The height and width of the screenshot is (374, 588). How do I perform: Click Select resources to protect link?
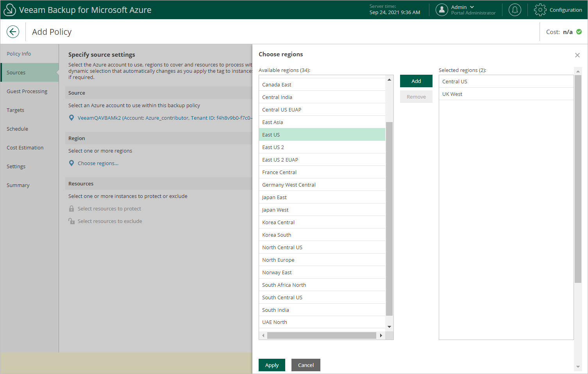109,209
